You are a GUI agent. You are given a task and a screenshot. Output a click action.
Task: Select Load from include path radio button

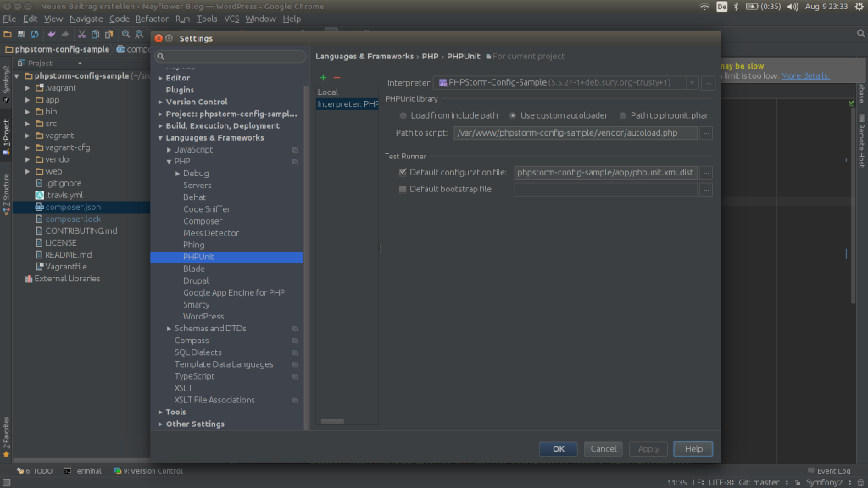point(403,115)
